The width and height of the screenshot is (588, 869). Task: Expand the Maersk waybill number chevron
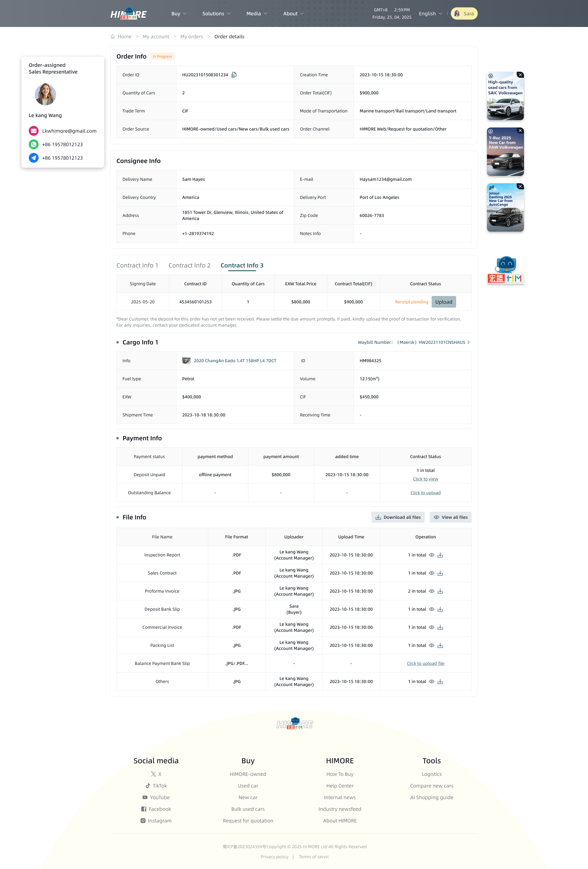[x=468, y=342]
